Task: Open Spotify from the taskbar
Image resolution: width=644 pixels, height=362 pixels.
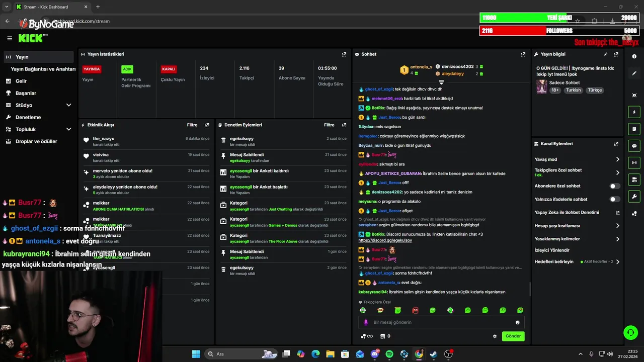Action: point(389,354)
